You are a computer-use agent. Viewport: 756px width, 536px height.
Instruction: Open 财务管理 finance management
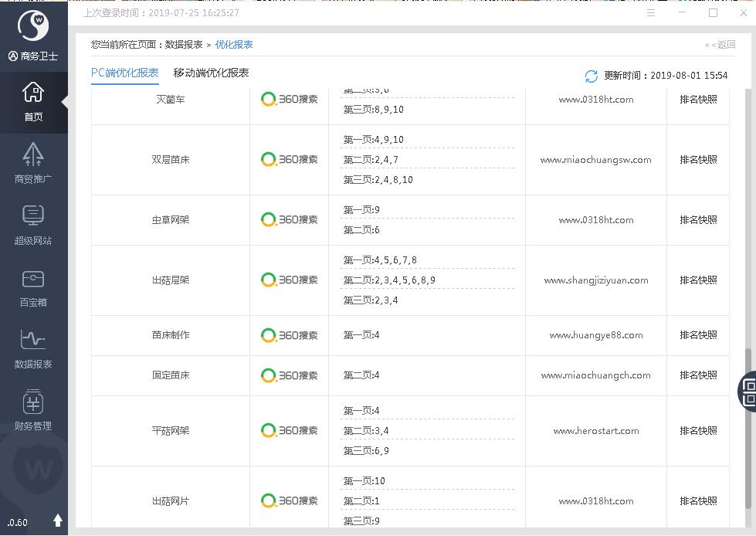(x=33, y=410)
